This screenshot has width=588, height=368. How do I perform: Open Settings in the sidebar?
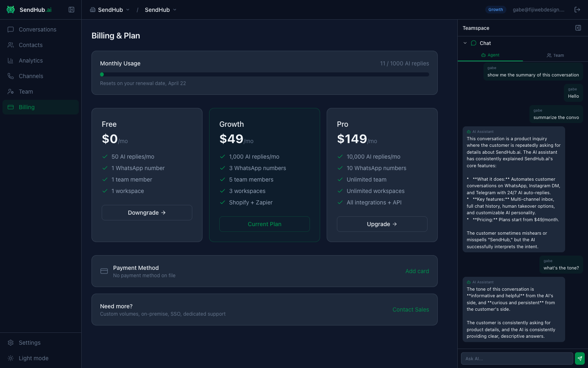[40, 343]
